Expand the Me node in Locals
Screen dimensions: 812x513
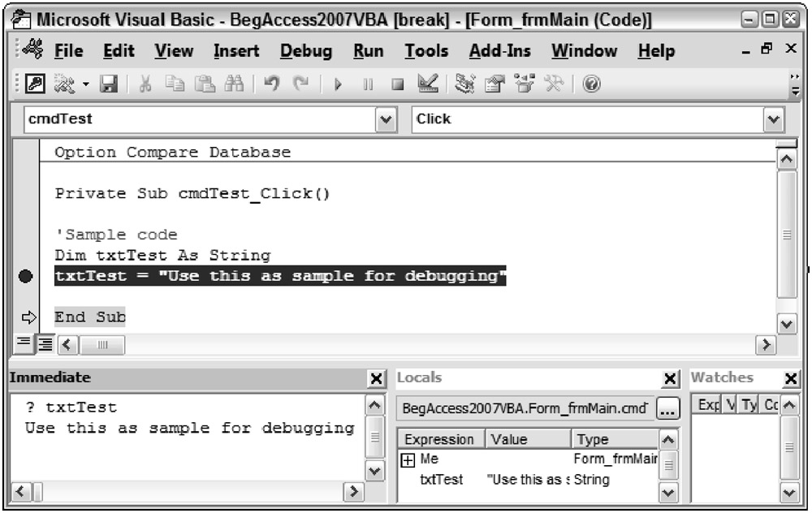[408, 459]
